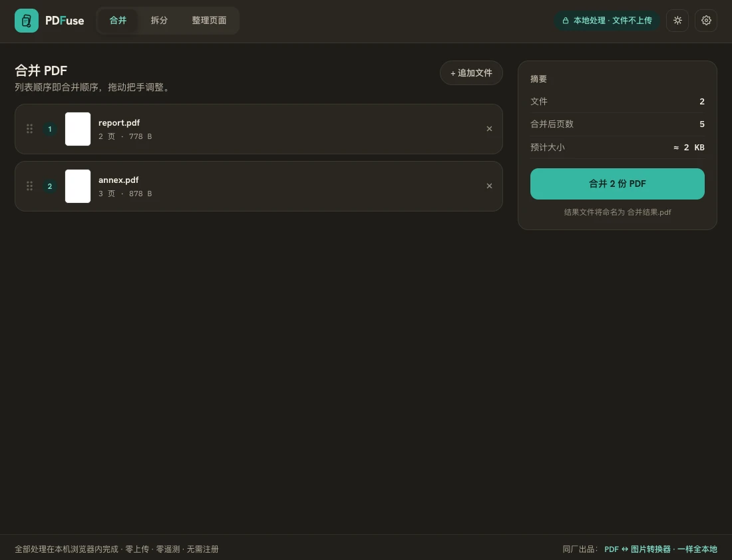The height and width of the screenshot is (560, 732).
Task: Click the lock icon in local-processing badge
Action: tap(566, 21)
